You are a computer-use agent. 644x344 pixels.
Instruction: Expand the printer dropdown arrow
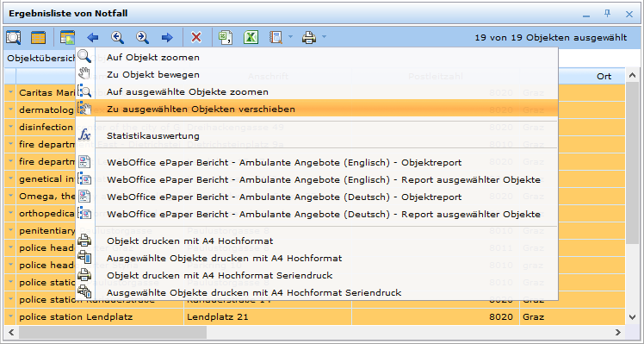coord(324,37)
